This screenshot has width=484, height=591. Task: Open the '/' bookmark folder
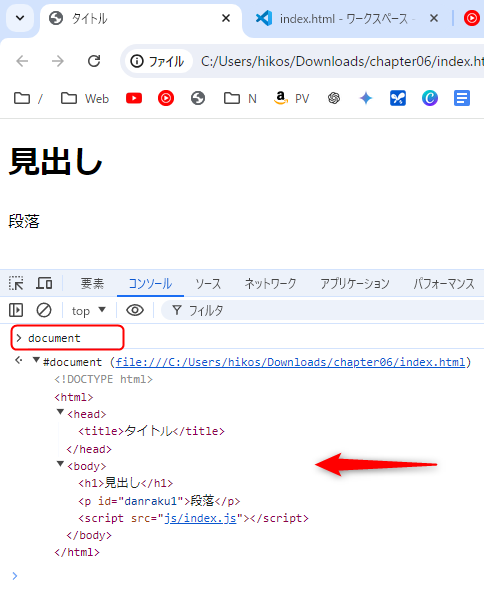28,98
